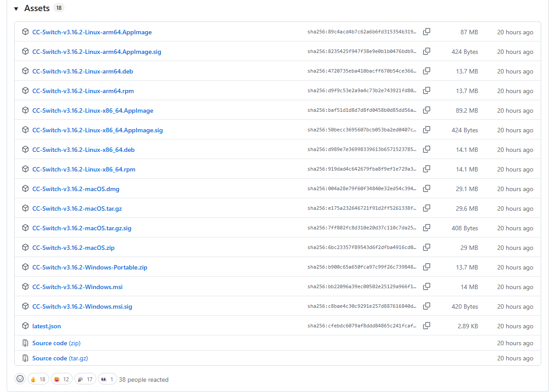Screen dimensions: 555x392
Task: Copy SHA256 of Linux-x86_64.AppImage.sig
Action: pos(427,130)
